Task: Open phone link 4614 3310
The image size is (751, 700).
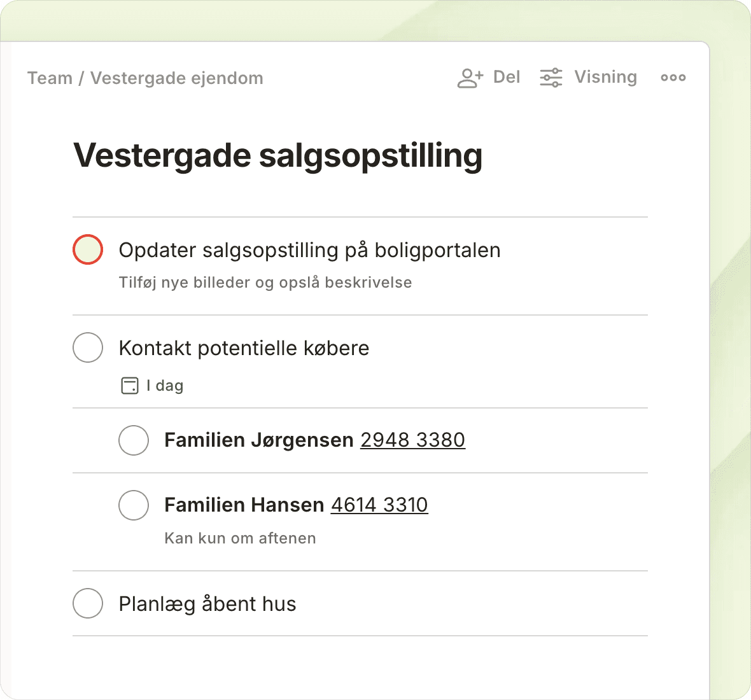Action: 379,505
